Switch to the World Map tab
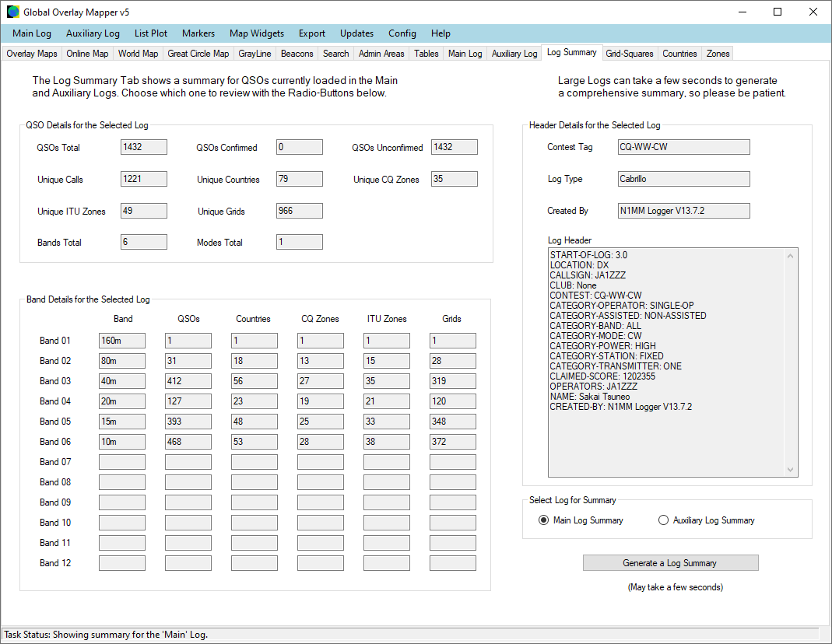832x644 pixels. tap(138, 54)
